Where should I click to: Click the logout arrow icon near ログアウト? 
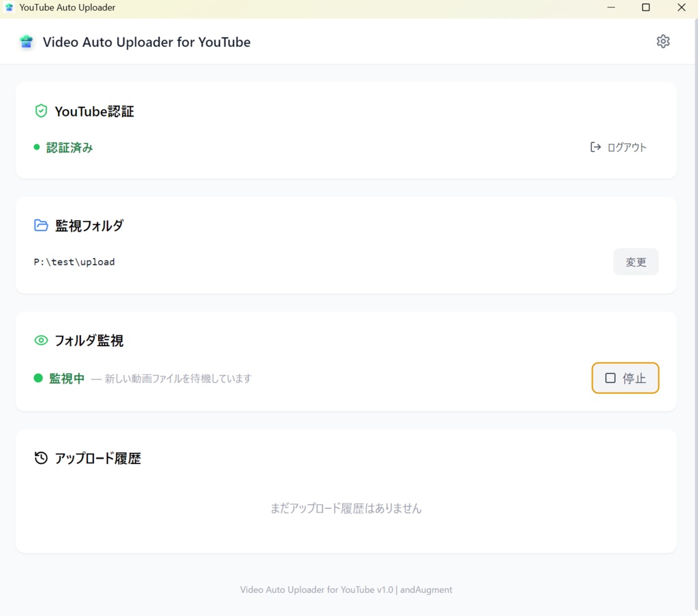pos(596,147)
